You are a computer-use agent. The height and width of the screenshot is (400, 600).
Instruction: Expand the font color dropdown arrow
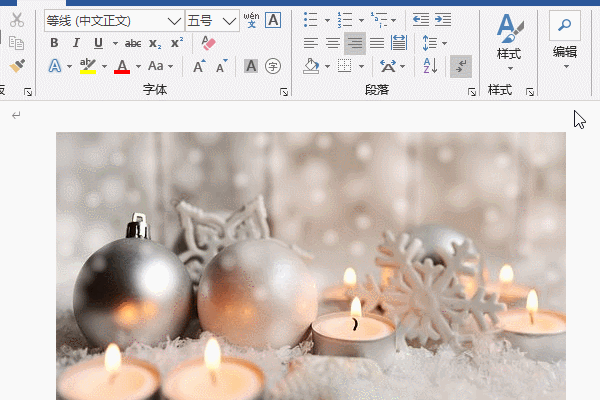click(138, 67)
